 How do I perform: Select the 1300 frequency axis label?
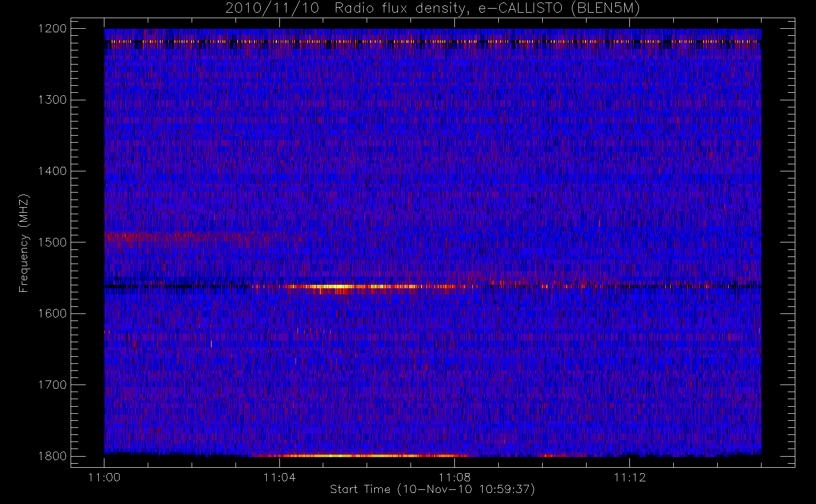(52, 100)
